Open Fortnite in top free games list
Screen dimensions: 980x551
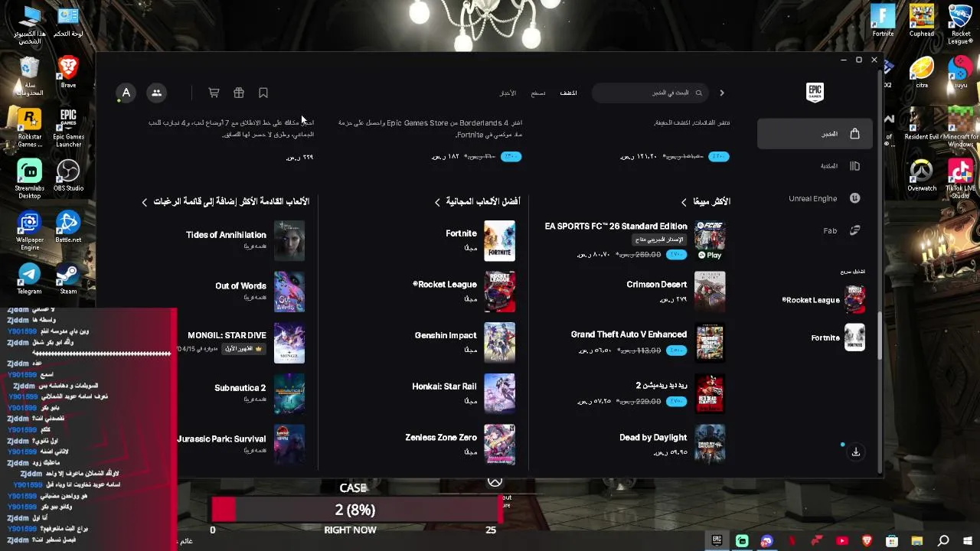tap(479, 240)
